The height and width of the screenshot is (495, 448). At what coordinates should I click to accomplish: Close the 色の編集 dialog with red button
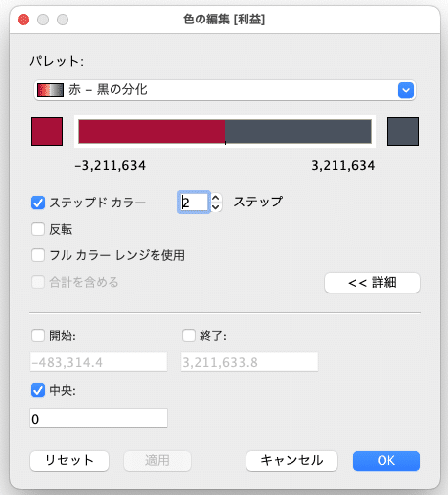pos(23,20)
